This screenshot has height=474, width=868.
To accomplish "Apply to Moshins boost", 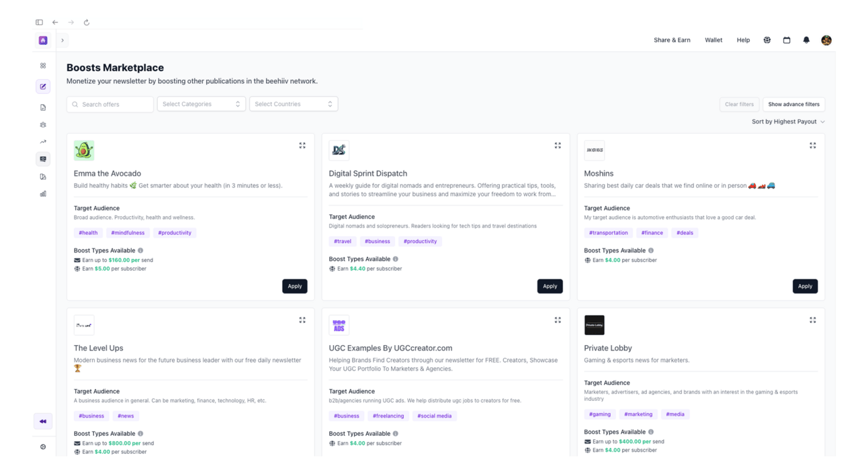I will pos(805,286).
